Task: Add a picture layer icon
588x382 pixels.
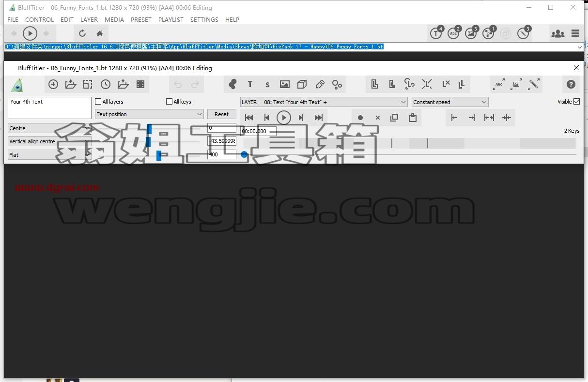Action: (x=285, y=84)
